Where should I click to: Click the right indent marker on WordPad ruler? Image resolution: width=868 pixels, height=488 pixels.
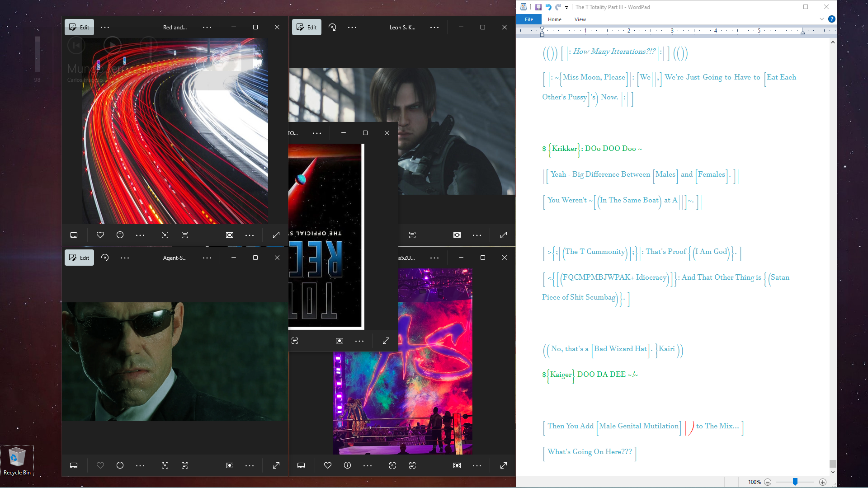click(802, 32)
